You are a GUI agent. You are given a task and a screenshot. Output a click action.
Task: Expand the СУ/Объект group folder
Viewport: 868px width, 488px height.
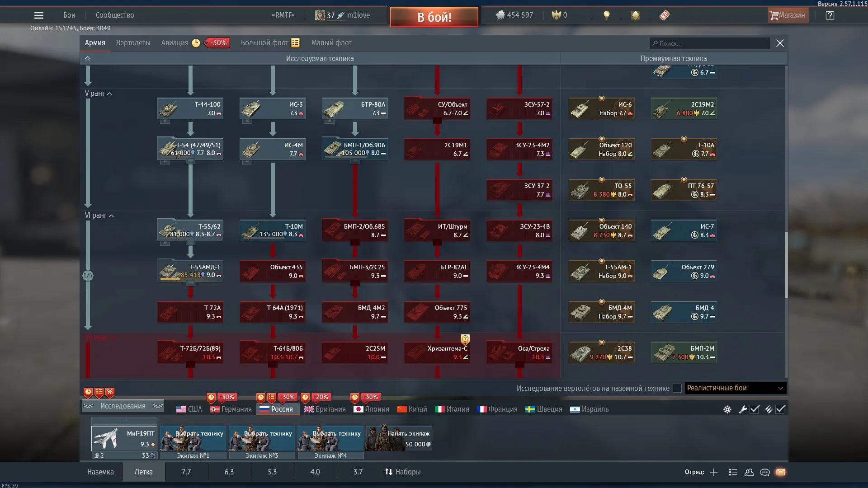[x=437, y=108]
